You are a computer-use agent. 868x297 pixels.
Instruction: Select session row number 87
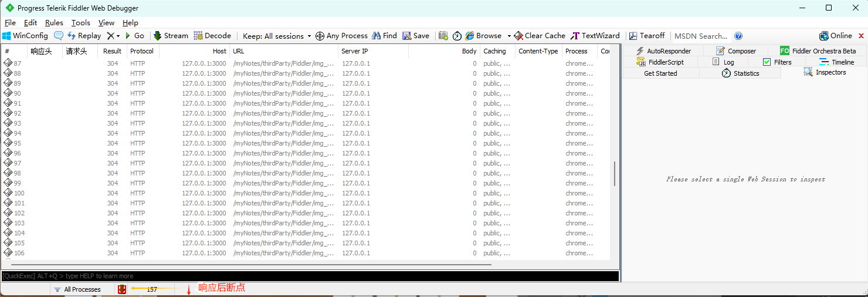(x=305, y=63)
